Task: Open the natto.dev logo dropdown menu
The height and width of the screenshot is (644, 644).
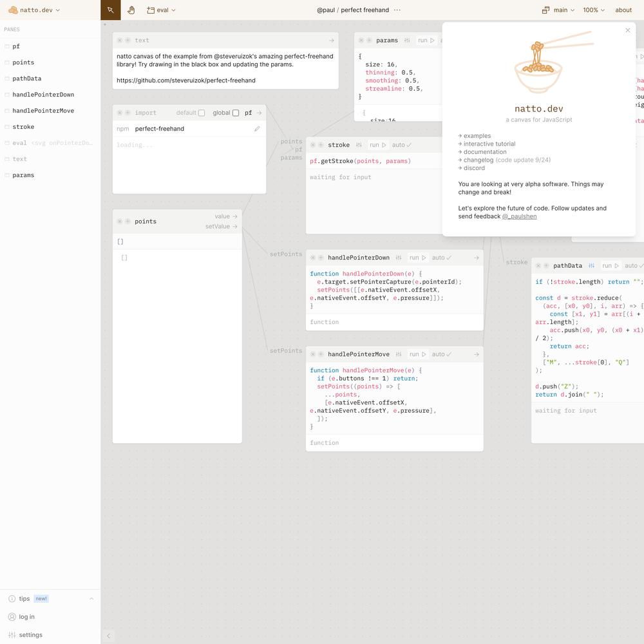Action: coord(34,10)
